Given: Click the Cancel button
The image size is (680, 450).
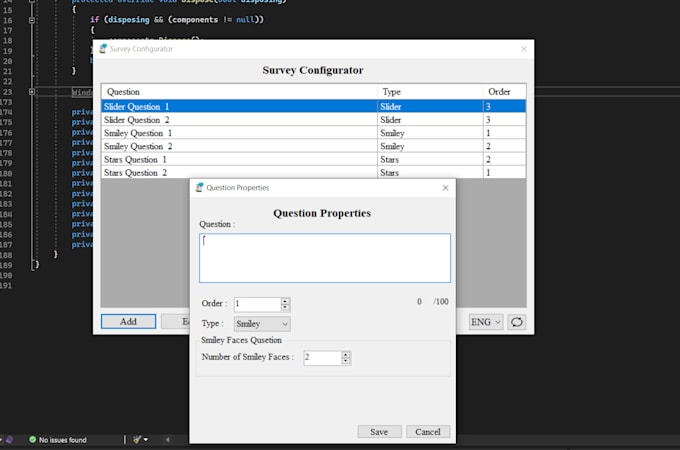Looking at the screenshot, I should 428,432.
